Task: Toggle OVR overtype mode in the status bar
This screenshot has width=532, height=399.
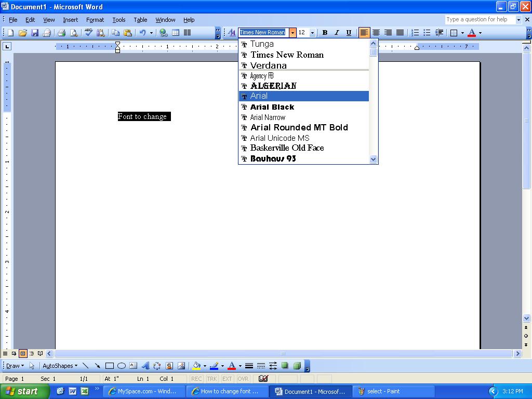Action: 243,379
